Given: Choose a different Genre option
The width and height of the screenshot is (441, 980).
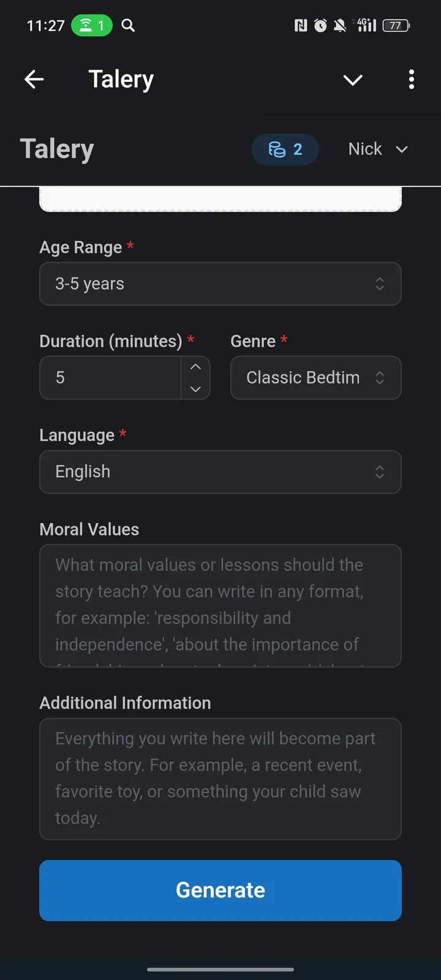Looking at the screenshot, I should 315,378.
